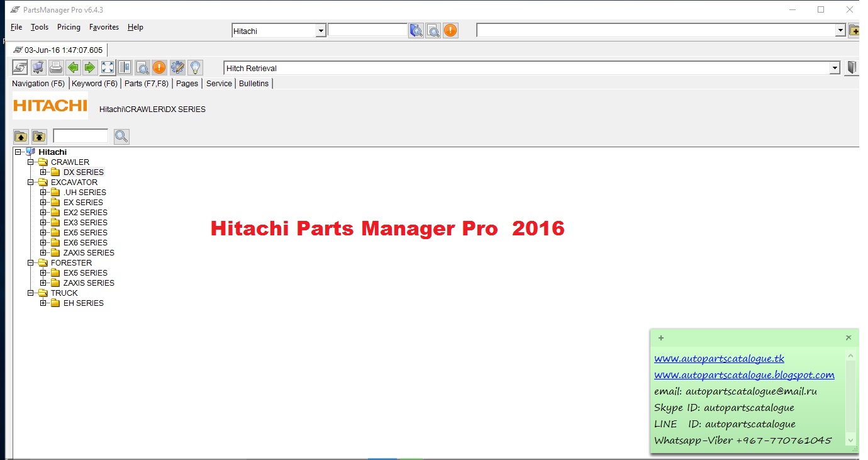Screen dimensions: 868x460
Task: Click the sticky note scroll down arrow
Action: pyautogui.click(x=850, y=440)
